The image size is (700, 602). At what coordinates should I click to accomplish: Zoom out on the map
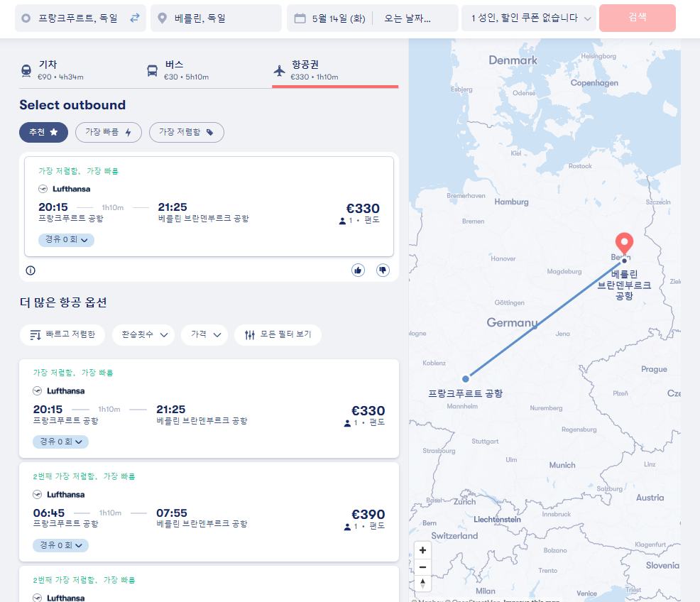click(x=422, y=567)
